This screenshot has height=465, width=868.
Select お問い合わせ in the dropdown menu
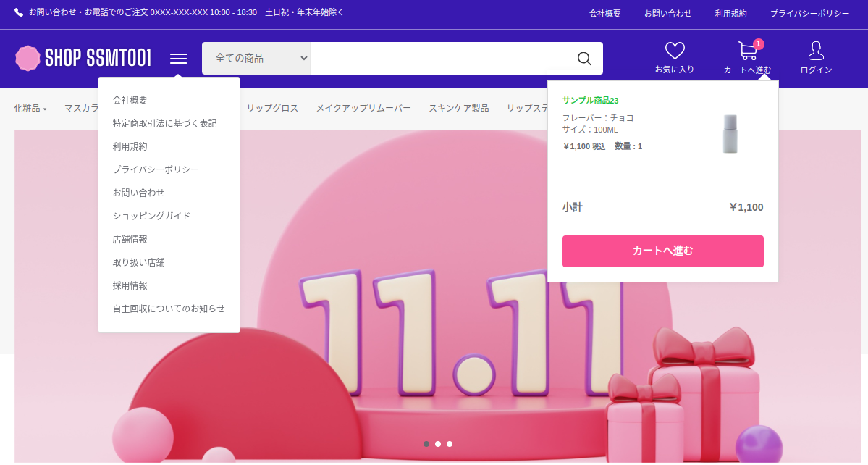coord(138,193)
